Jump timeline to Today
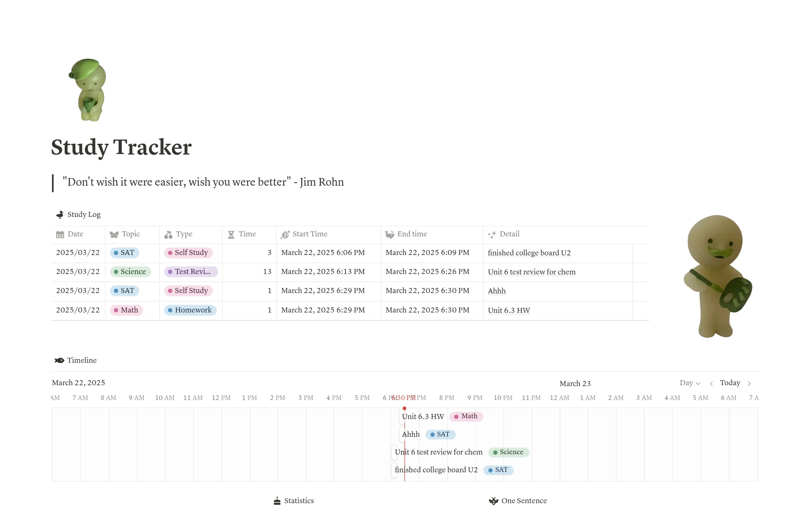 [730, 383]
